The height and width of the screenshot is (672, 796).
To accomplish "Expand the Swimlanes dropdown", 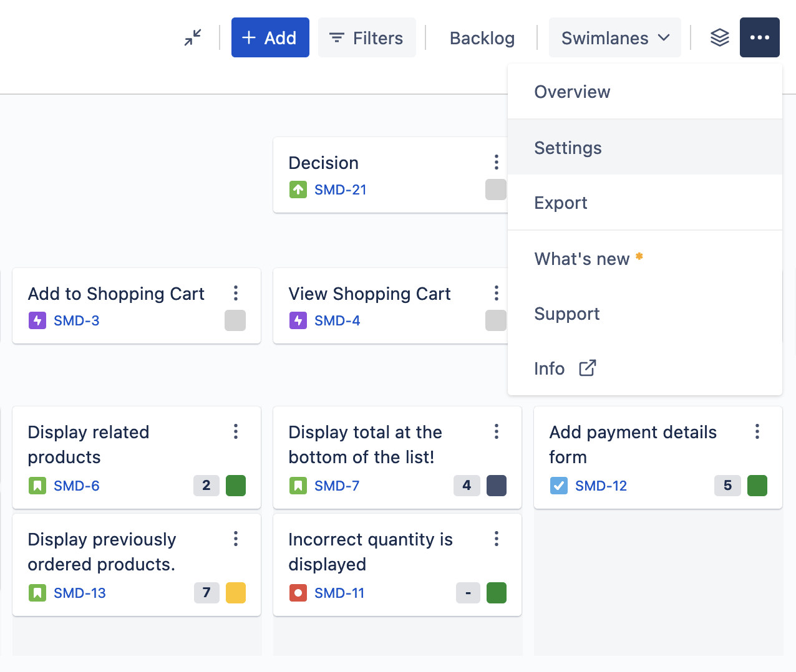I will (x=614, y=38).
